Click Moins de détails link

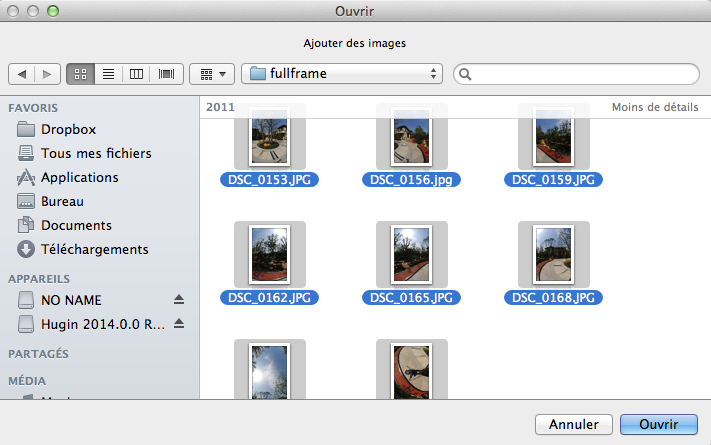tap(654, 106)
